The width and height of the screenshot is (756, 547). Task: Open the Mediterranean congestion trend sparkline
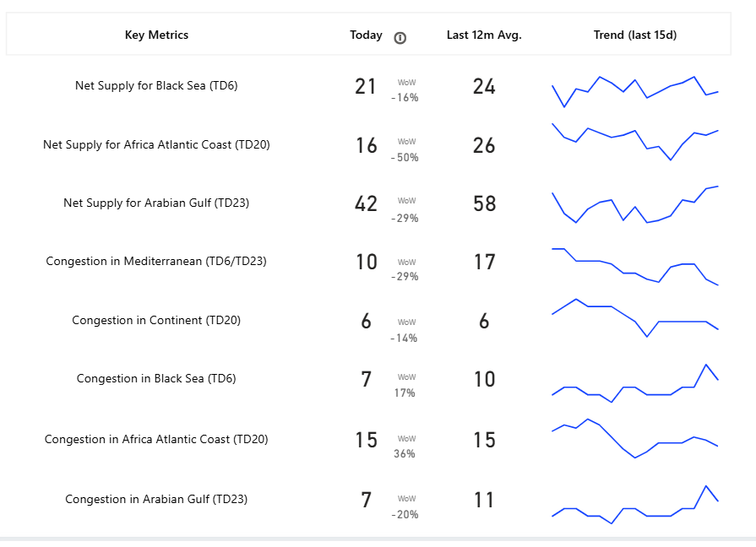pyautogui.click(x=635, y=267)
